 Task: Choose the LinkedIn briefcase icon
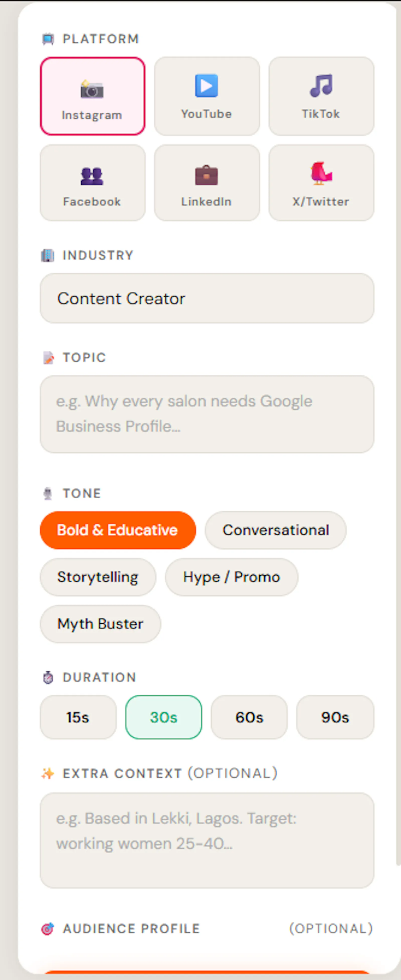(207, 175)
